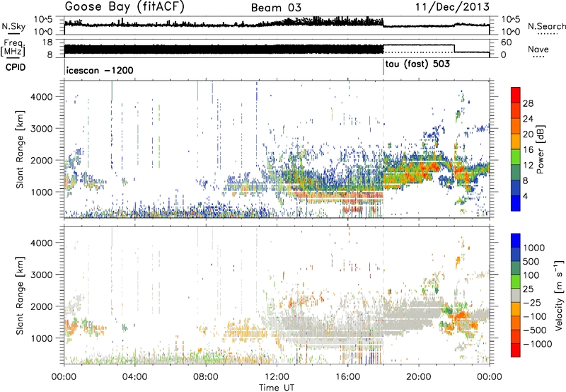The image size is (566, 392).
Task: Click the 16:00 time tick label
Action: (347, 377)
